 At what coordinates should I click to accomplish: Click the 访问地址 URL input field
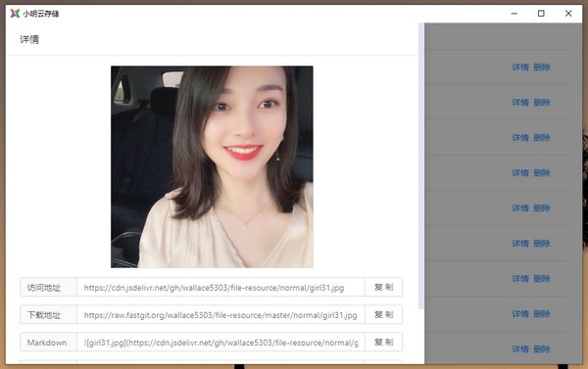(x=220, y=288)
